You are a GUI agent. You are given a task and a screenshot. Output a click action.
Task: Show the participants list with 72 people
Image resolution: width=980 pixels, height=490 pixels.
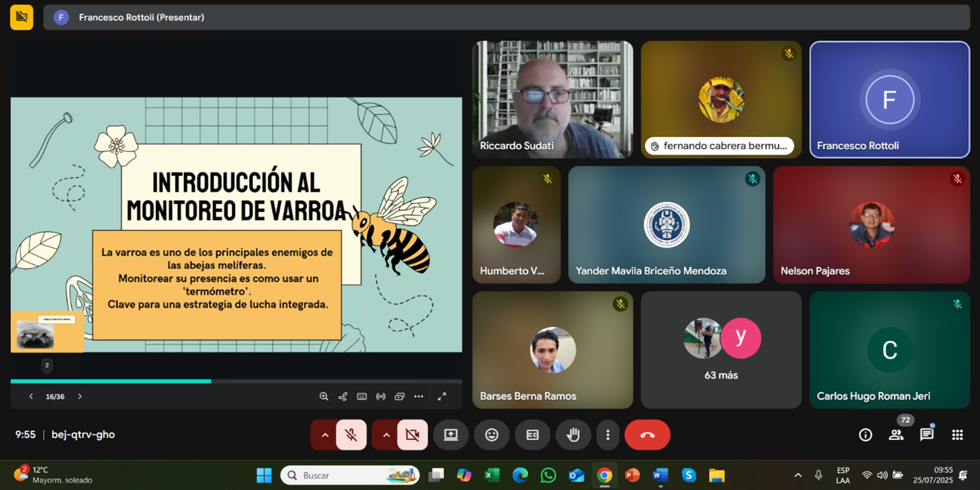click(x=896, y=435)
